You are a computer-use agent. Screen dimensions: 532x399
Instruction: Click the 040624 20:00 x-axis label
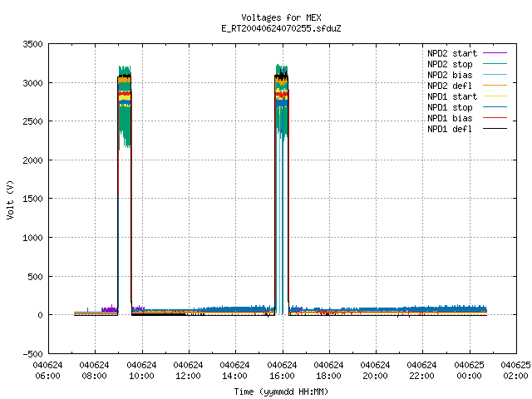pos(375,371)
